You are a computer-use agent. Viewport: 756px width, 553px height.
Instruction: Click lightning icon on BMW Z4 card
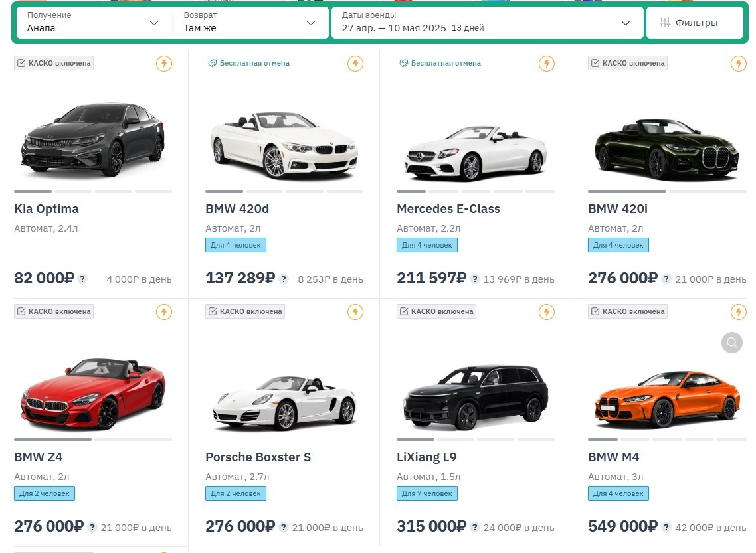(x=164, y=312)
